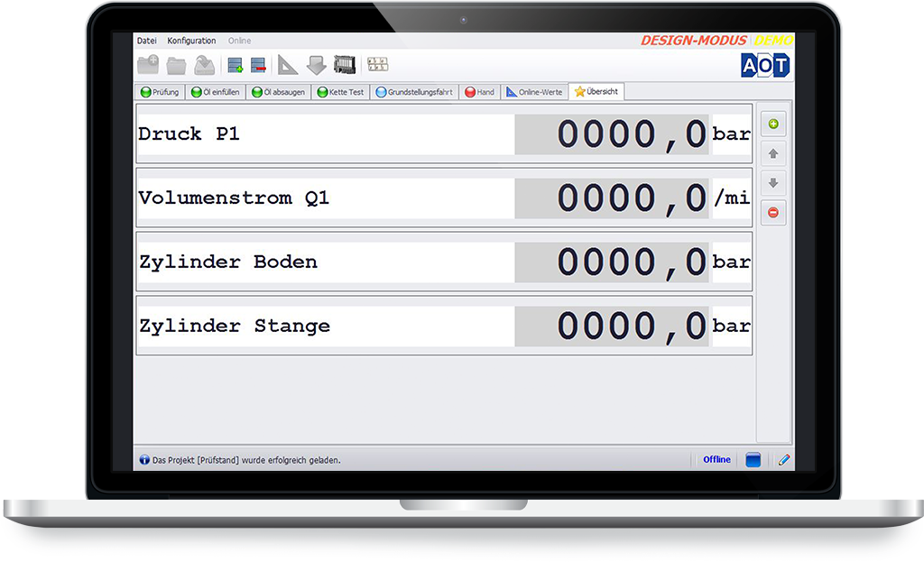Open the Datei menu
The width and height of the screenshot is (924, 562).
pos(147,41)
